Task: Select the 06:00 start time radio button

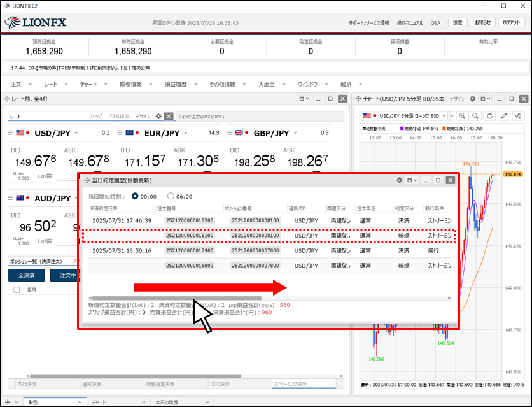Action: pos(171,196)
